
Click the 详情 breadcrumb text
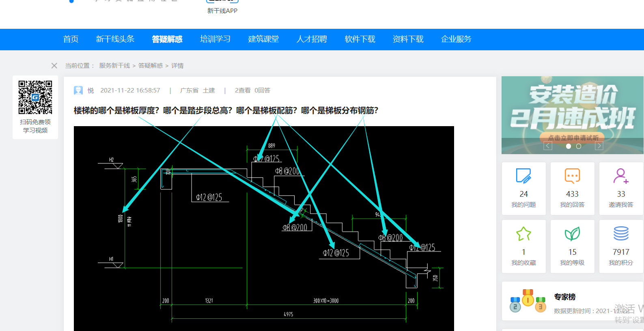click(177, 66)
